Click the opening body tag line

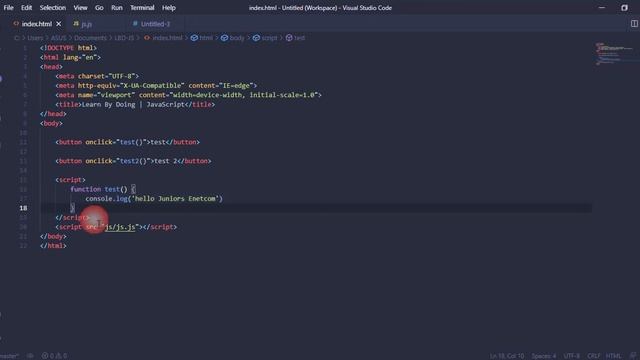(51, 123)
